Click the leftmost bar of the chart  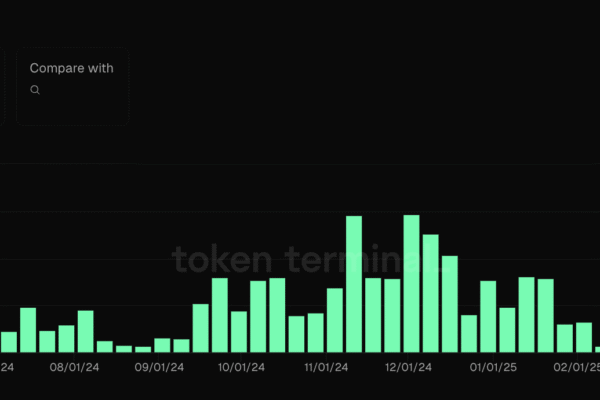[8, 341]
